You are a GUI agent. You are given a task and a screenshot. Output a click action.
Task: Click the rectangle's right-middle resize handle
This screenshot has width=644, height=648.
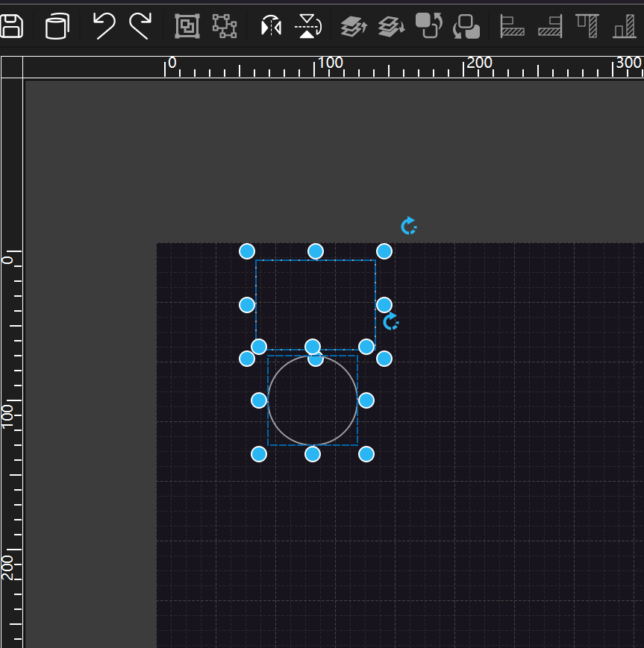coord(384,305)
